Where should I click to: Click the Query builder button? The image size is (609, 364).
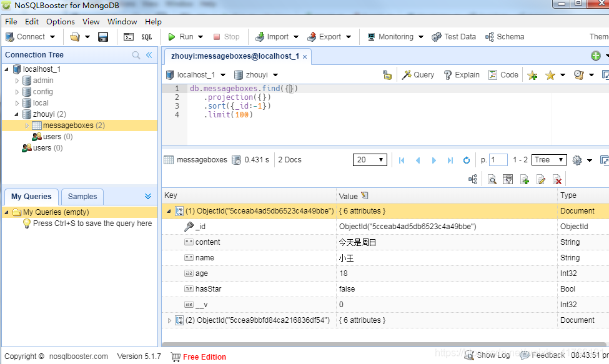(x=418, y=75)
